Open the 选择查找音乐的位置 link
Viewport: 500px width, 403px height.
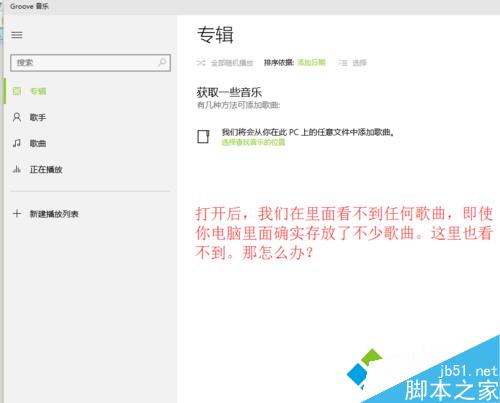[x=254, y=142]
